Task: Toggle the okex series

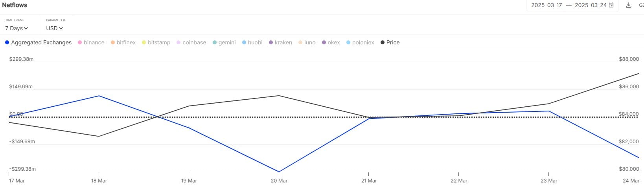Action: [x=331, y=42]
